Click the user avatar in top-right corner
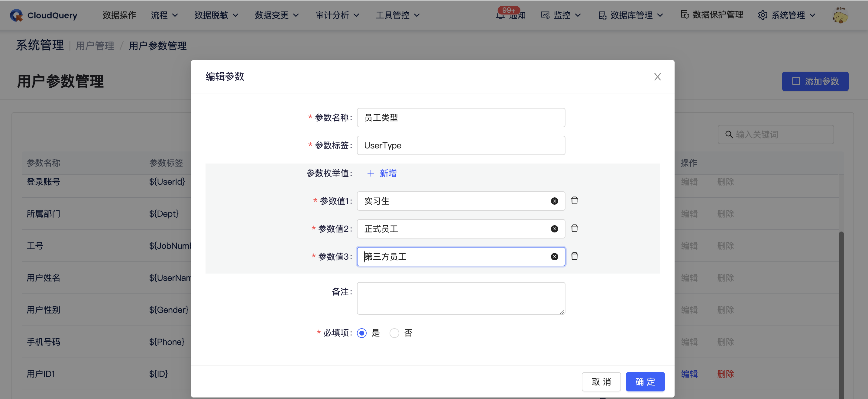868x399 pixels. [x=840, y=15]
